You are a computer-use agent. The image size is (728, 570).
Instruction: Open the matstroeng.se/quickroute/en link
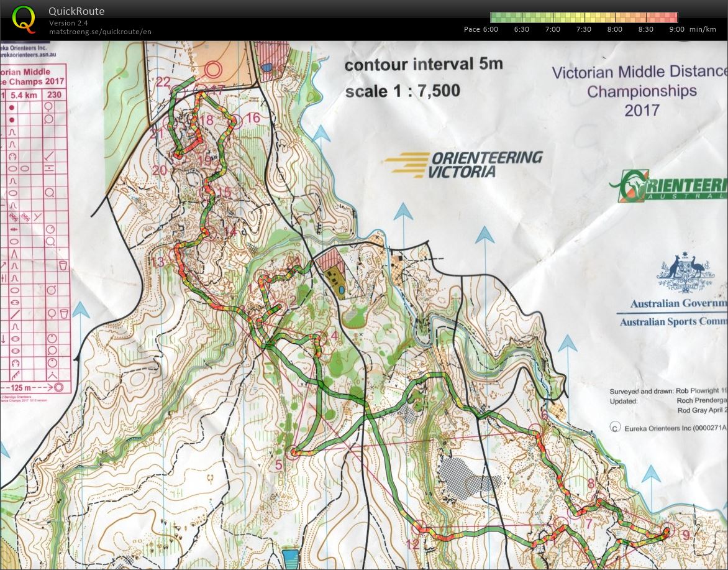coord(100,32)
